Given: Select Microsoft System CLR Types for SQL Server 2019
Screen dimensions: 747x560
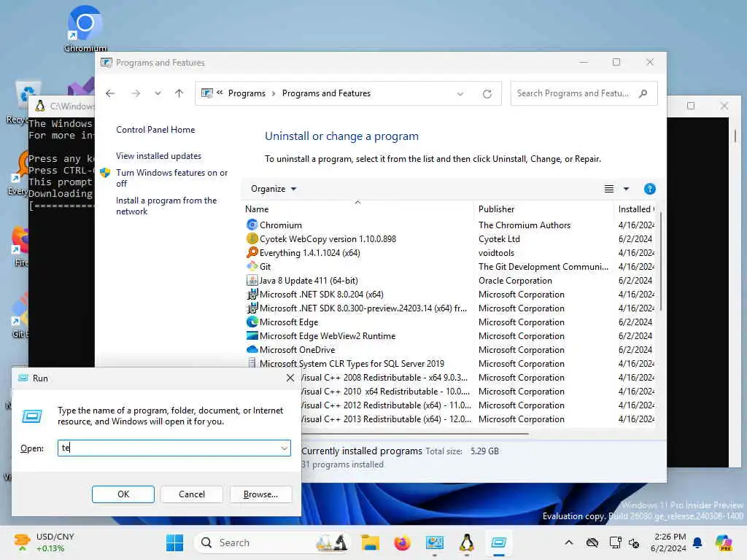Looking at the screenshot, I should coord(352,363).
